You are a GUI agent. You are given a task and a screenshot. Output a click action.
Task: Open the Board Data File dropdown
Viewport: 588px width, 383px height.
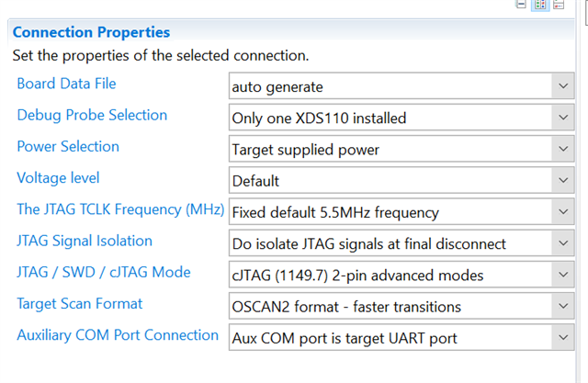(562, 87)
